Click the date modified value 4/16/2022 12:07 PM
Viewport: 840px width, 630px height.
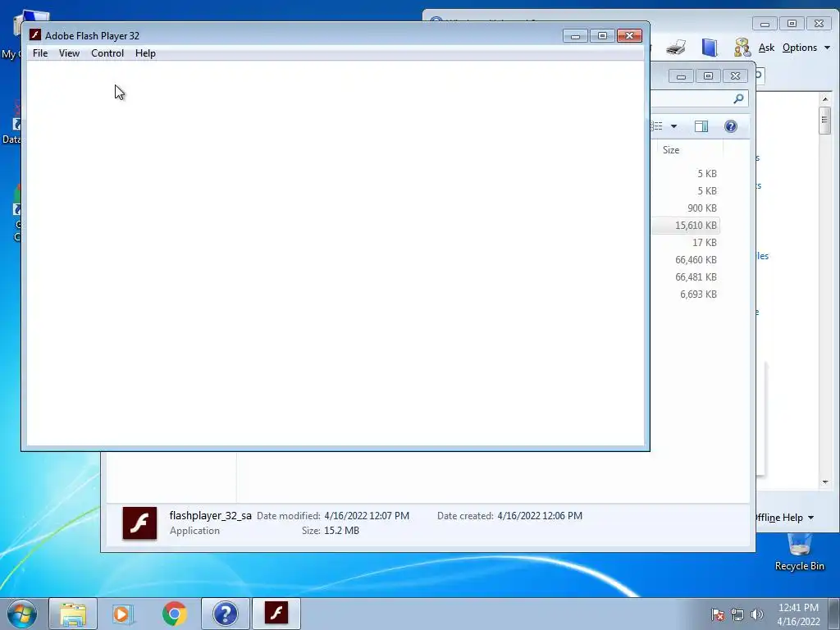click(x=367, y=516)
